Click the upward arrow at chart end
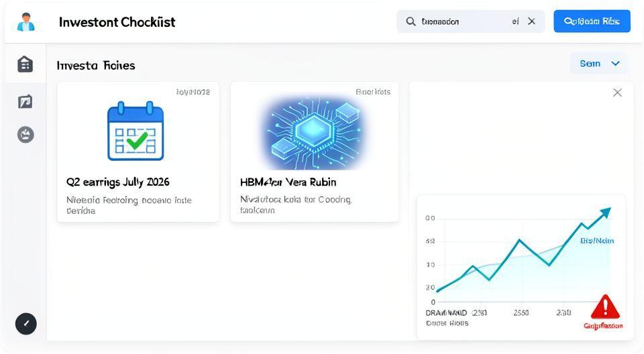644x354 pixels. (x=605, y=213)
